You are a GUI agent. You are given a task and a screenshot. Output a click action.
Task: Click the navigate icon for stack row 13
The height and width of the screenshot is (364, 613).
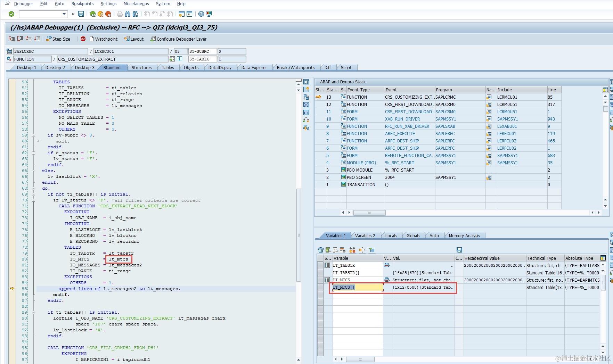[489, 97]
